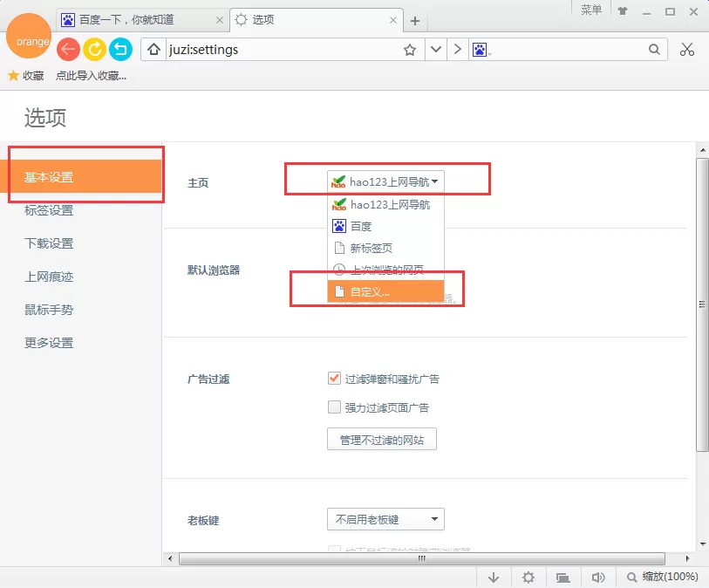Click the status bar window-mode icon

click(x=563, y=578)
